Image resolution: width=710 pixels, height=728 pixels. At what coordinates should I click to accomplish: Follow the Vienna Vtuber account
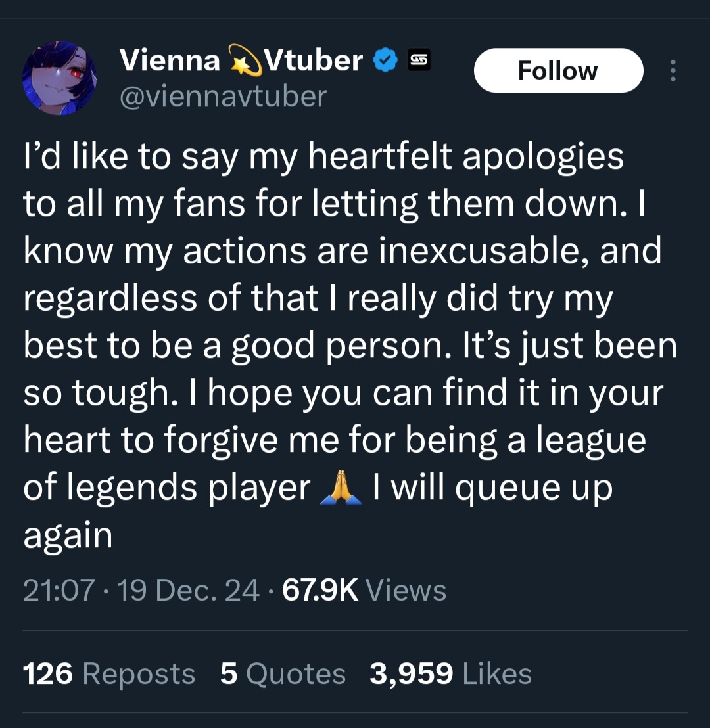click(x=558, y=70)
